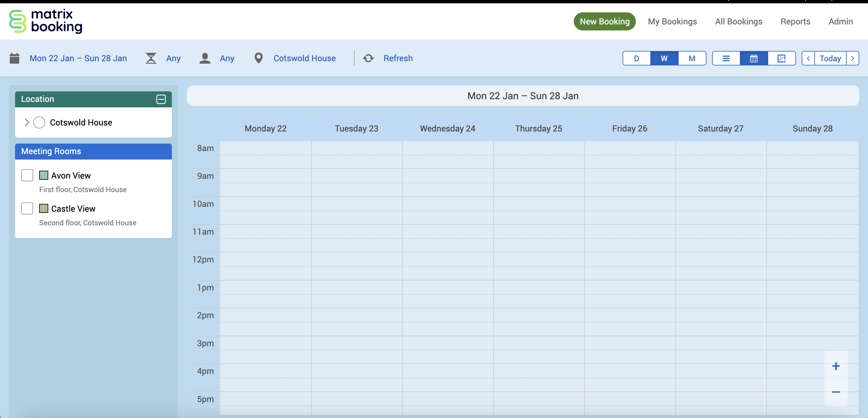868x418 pixels.
Task: Go to next week arrow
Action: [x=853, y=58]
